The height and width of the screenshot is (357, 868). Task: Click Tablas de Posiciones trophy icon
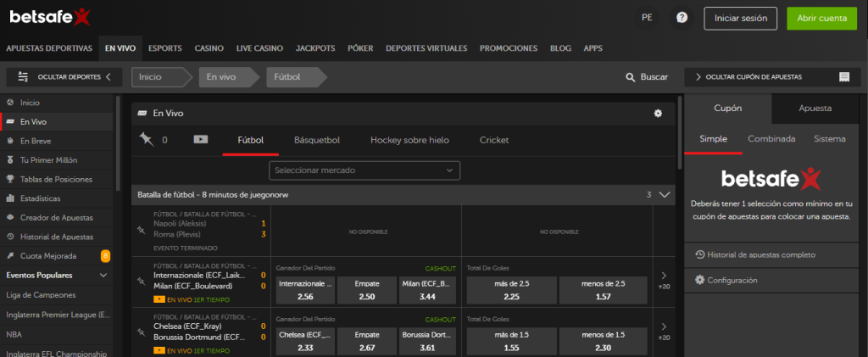point(10,179)
